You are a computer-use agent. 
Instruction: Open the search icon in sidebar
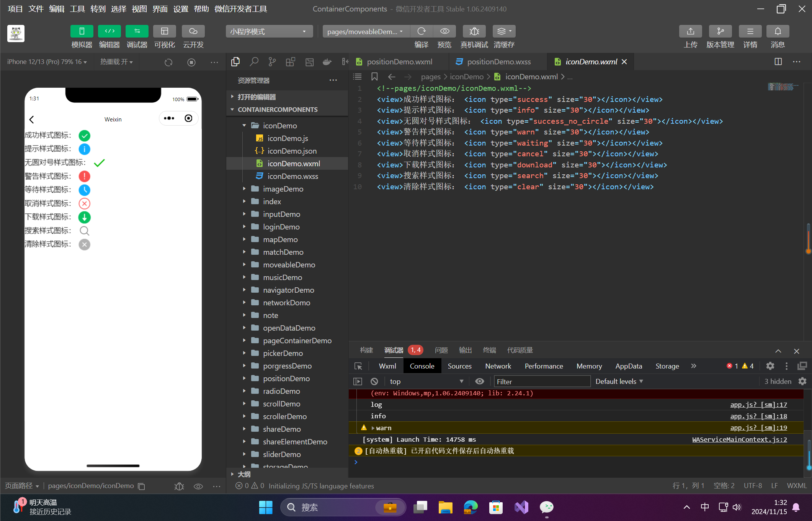click(254, 62)
